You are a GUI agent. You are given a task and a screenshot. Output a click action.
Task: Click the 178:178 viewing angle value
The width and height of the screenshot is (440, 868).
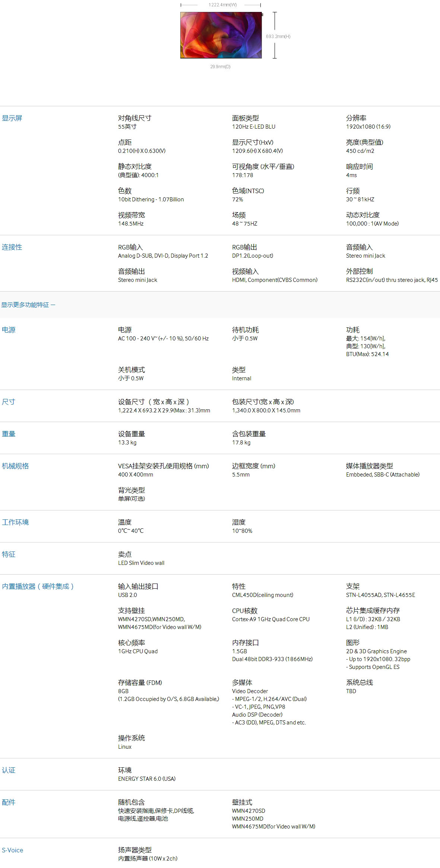[243, 175]
